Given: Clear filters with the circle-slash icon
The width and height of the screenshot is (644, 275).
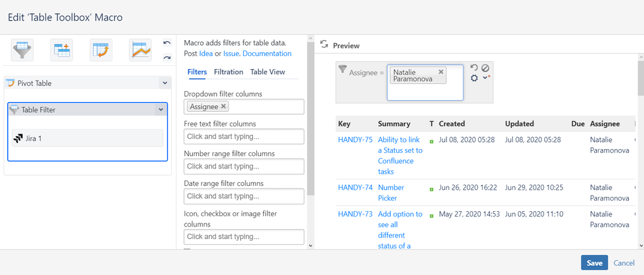Looking at the screenshot, I should tap(485, 68).
